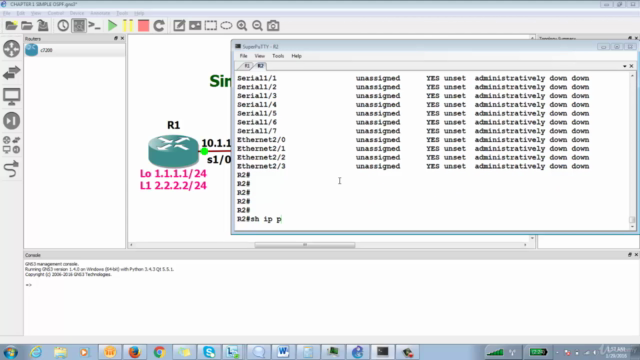Viewport: 640px width, 360px height.
Task: Open SuperPuTTY tab list dropdown arrow
Action: [x=624, y=66]
